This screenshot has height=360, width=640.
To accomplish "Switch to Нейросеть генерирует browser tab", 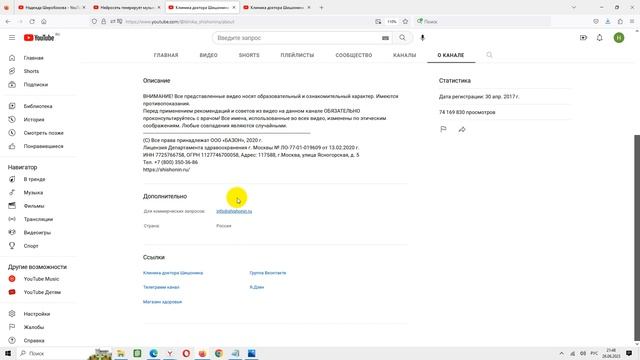I will pyautogui.click(x=127, y=7).
